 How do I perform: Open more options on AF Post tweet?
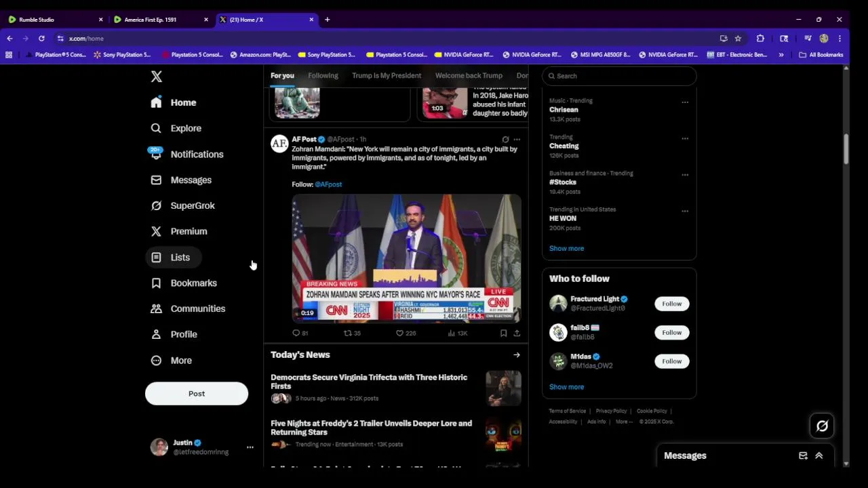point(517,139)
